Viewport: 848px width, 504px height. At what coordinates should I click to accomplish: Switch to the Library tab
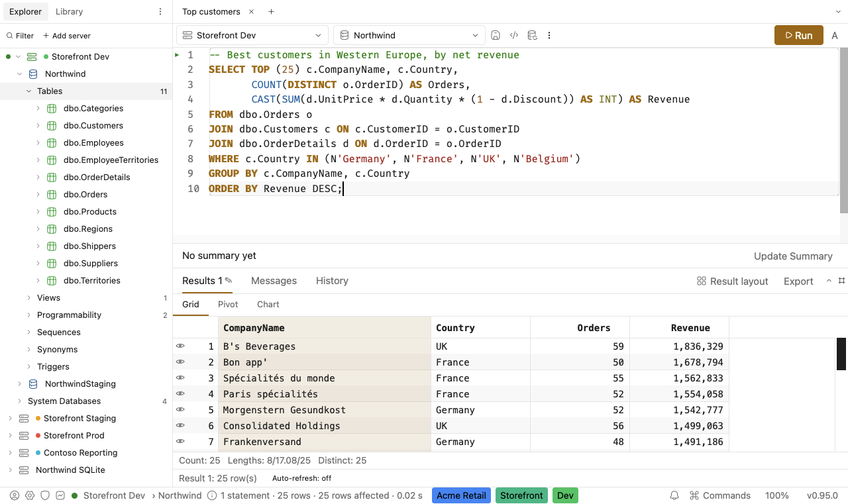[x=70, y=12]
